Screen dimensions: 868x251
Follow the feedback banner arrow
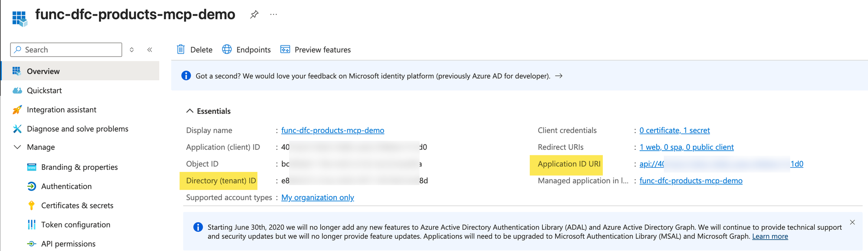click(559, 76)
